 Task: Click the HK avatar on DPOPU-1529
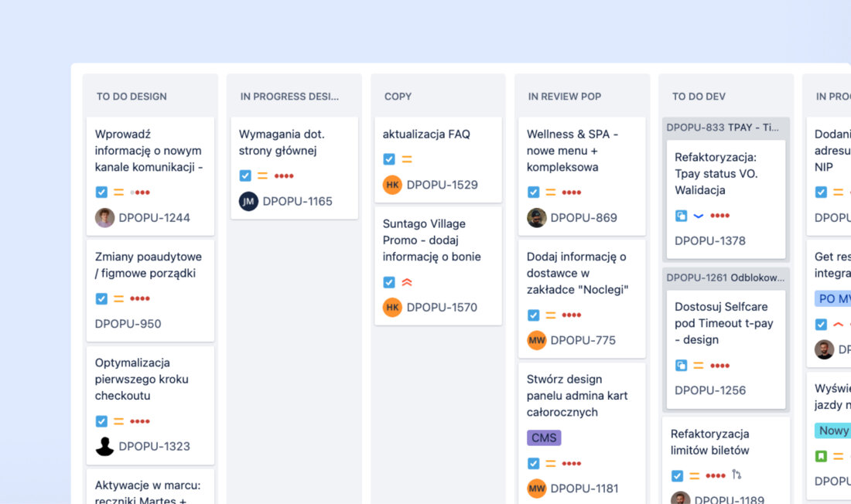pos(392,185)
